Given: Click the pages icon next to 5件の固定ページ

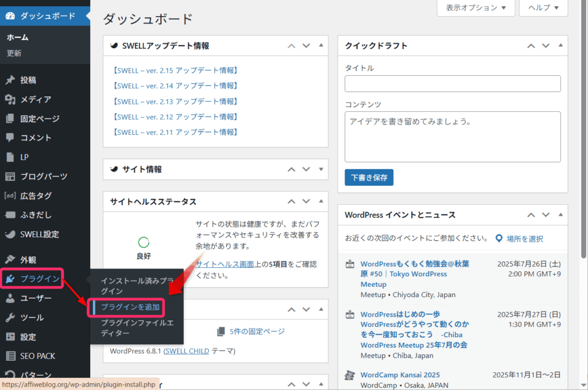Looking at the screenshot, I should click(221, 331).
